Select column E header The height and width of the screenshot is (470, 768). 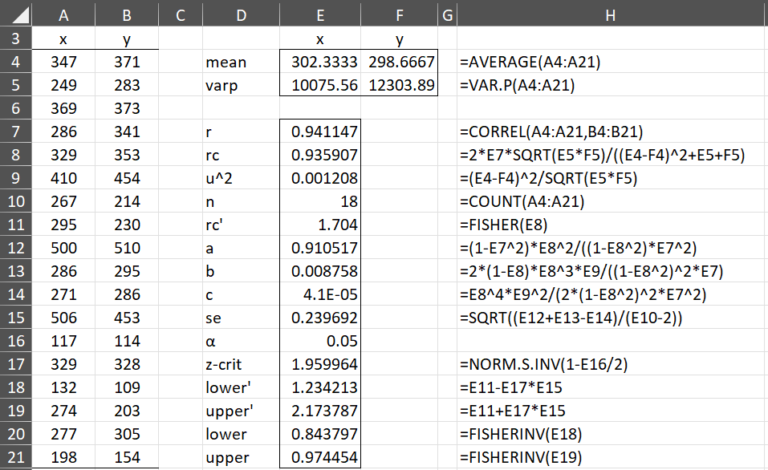click(319, 15)
